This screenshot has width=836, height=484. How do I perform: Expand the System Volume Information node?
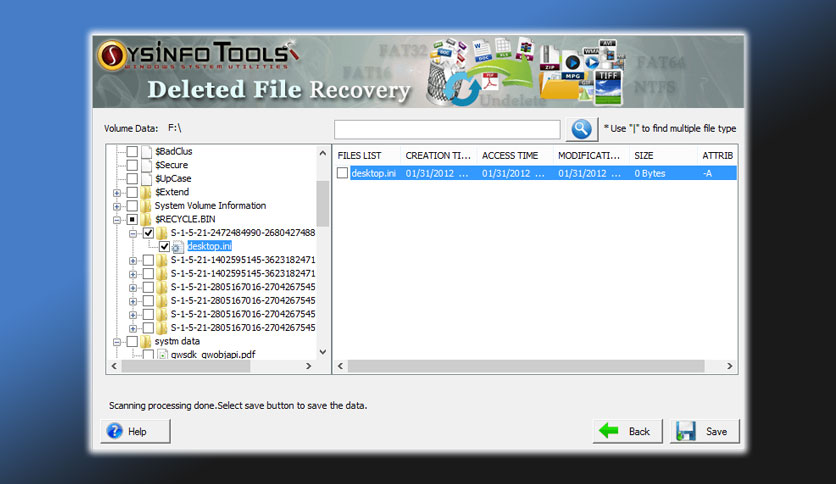coord(117,206)
